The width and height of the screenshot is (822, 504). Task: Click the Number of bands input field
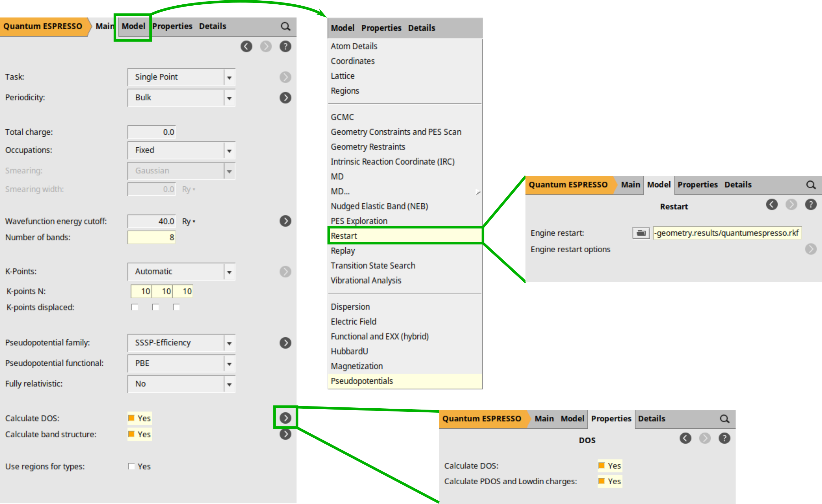pyautogui.click(x=152, y=237)
